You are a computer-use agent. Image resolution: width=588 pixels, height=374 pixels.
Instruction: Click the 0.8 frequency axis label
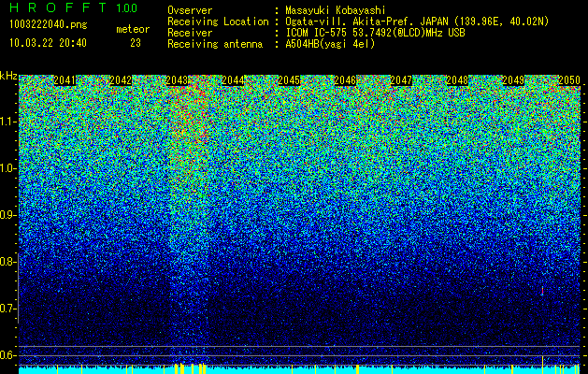7,262
